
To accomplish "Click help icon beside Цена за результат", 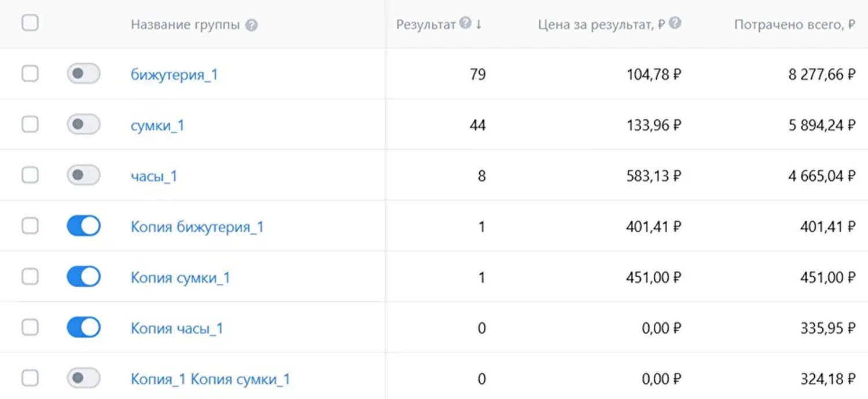I will tap(675, 24).
